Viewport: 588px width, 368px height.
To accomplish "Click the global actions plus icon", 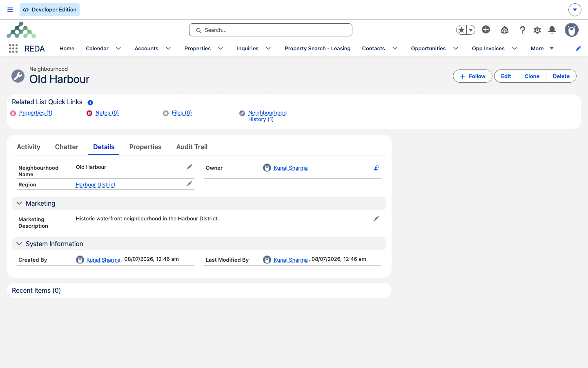I will pyautogui.click(x=486, y=29).
